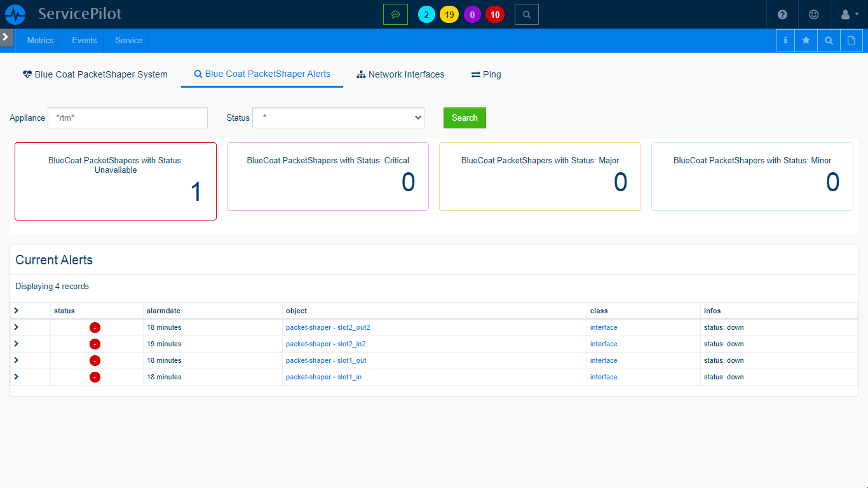Open packet-shaper - slot1_in link
The image size is (868, 488).
323,377
